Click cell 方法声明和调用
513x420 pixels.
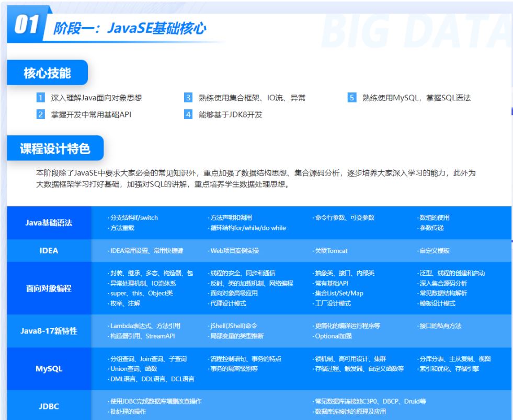click(230, 218)
